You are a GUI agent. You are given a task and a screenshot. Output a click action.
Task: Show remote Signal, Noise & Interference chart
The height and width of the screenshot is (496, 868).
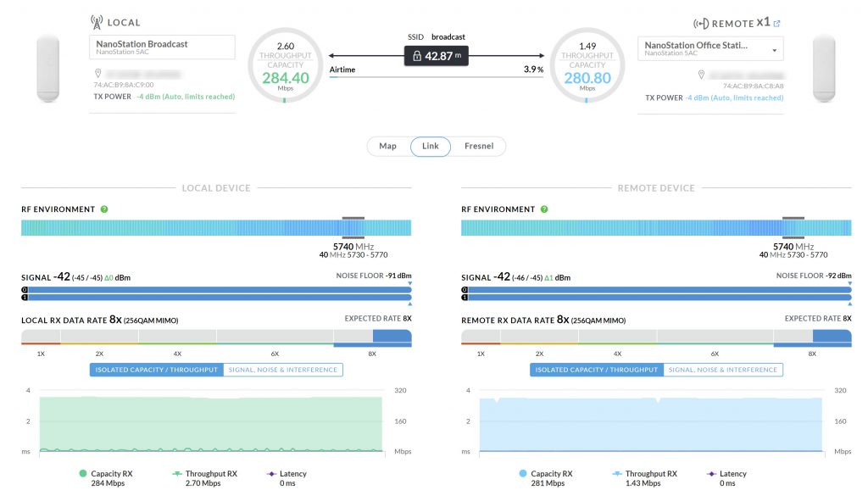[x=723, y=370]
